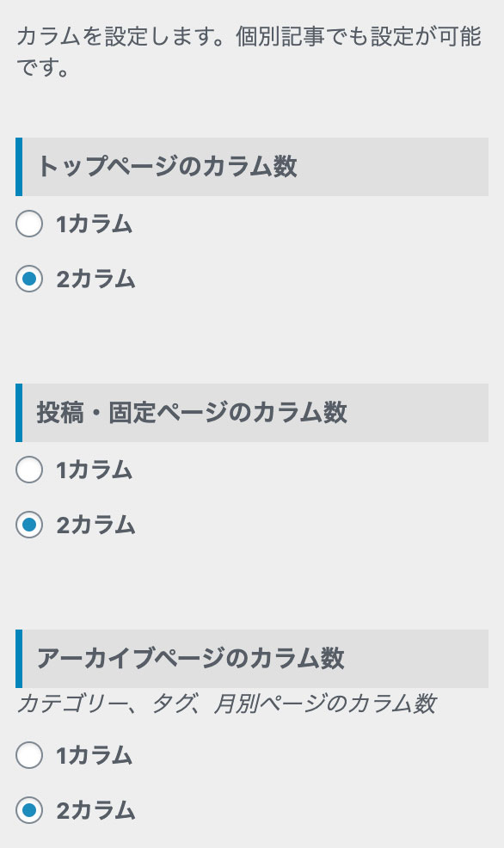Click the 2カラム label text under アーカイブページ
Viewport: 504px width, 848px height.
[x=95, y=811]
